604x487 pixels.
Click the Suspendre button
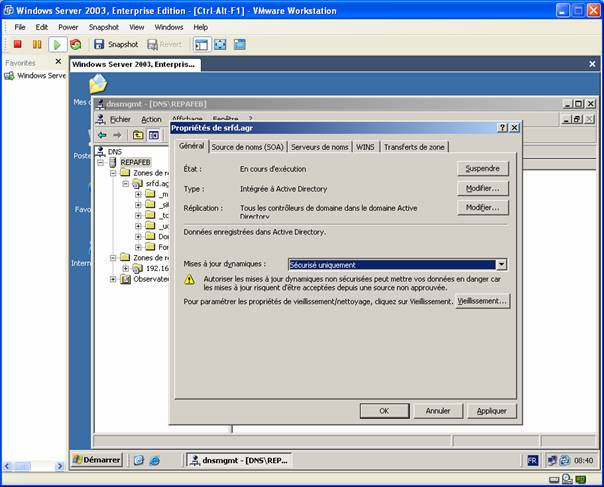pyautogui.click(x=483, y=168)
